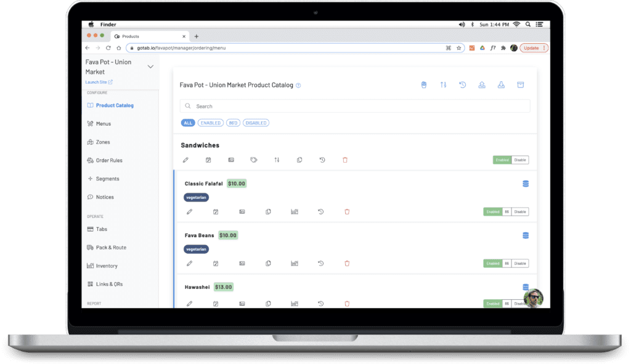This screenshot has width=631, height=364.
Task: Delete Fava Beans with trash icon
Action: click(x=347, y=264)
